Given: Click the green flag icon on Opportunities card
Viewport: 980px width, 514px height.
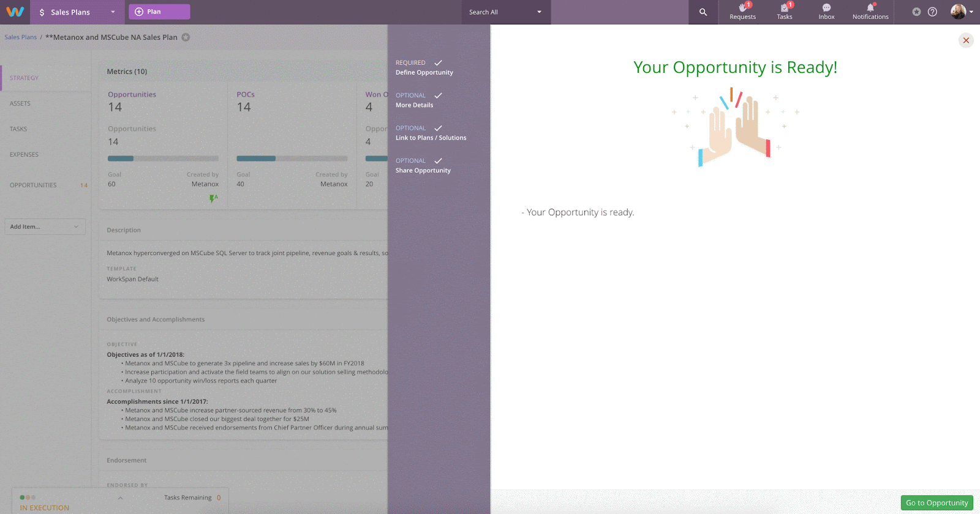Looking at the screenshot, I should coord(213,198).
